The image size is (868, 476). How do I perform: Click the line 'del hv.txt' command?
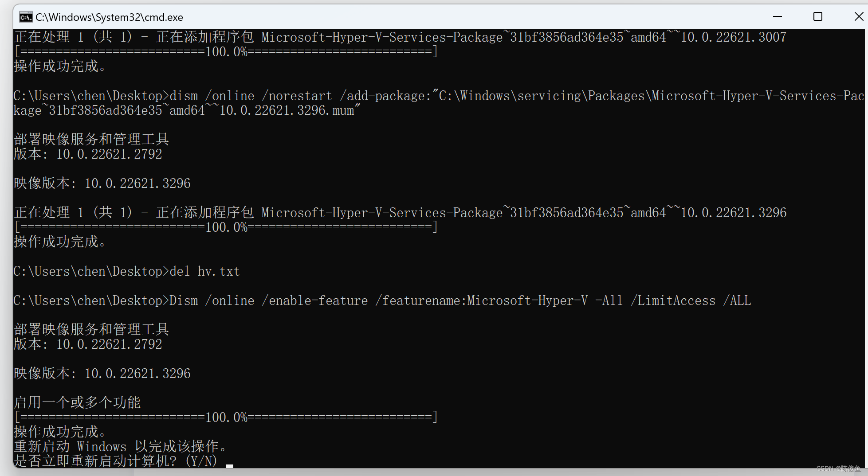(x=127, y=271)
